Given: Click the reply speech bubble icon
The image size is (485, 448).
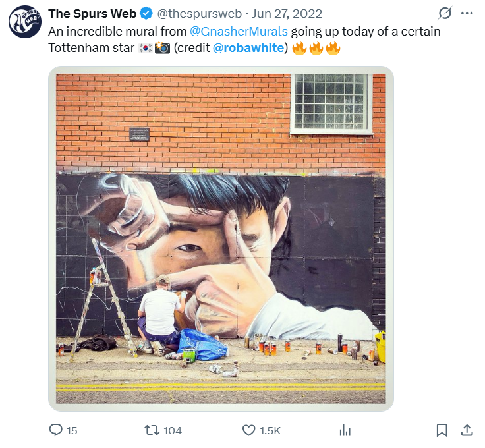Looking at the screenshot, I should click(x=56, y=430).
